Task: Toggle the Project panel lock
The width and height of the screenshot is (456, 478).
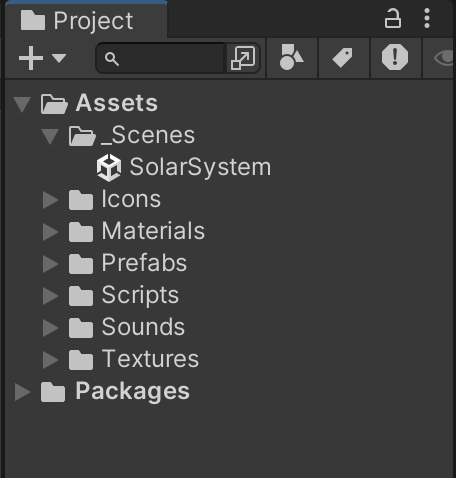Action: 393,18
